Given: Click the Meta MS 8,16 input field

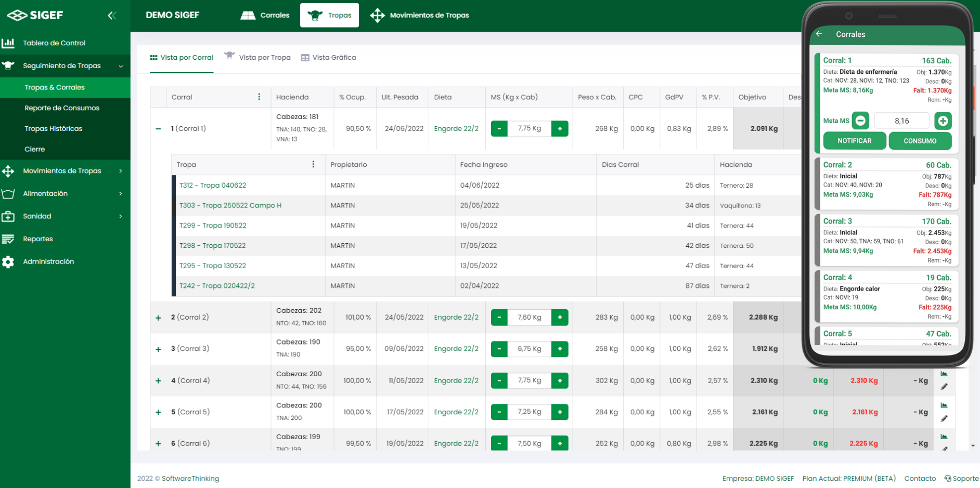Looking at the screenshot, I should tap(901, 121).
